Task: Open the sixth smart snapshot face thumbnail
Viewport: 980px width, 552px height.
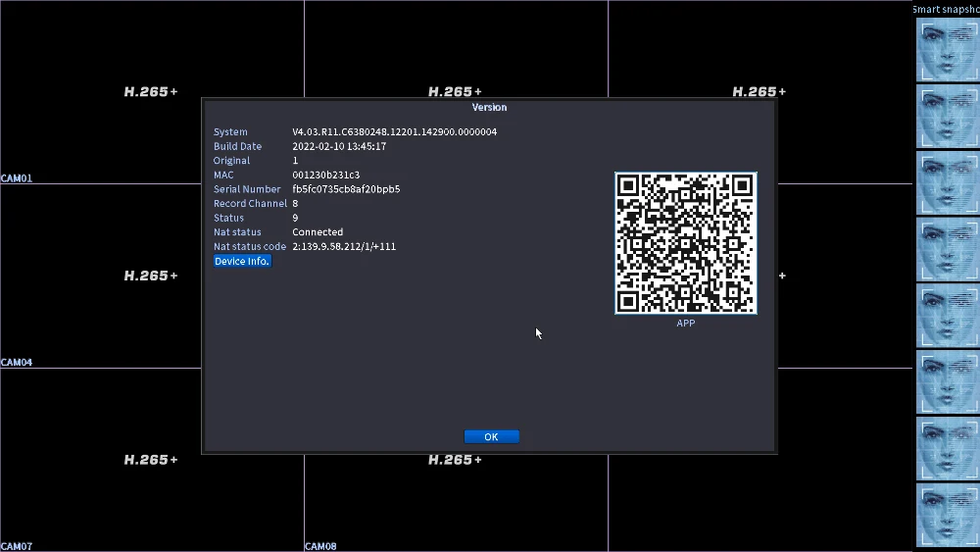Action: tap(948, 382)
